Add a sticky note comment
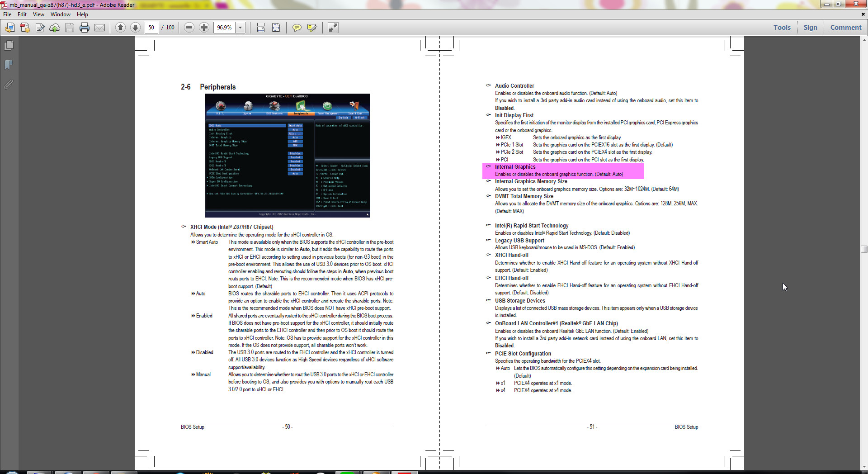868x474 pixels. 297,28
